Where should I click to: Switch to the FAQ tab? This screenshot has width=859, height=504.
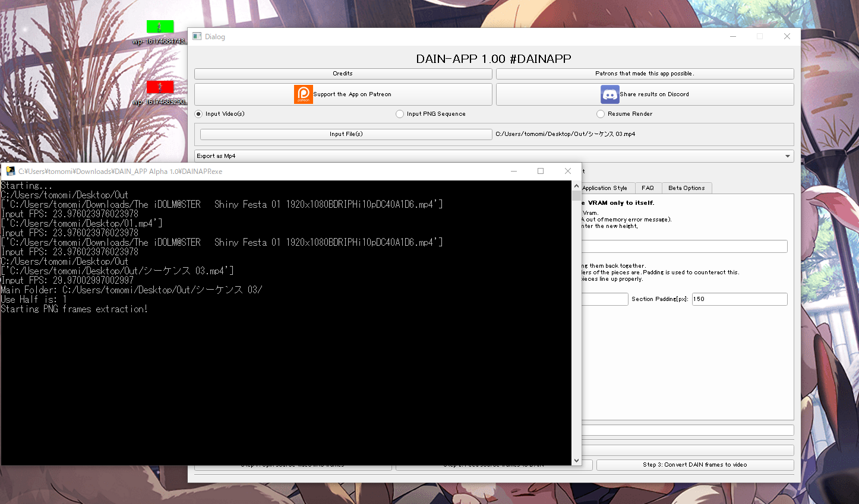[648, 188]
